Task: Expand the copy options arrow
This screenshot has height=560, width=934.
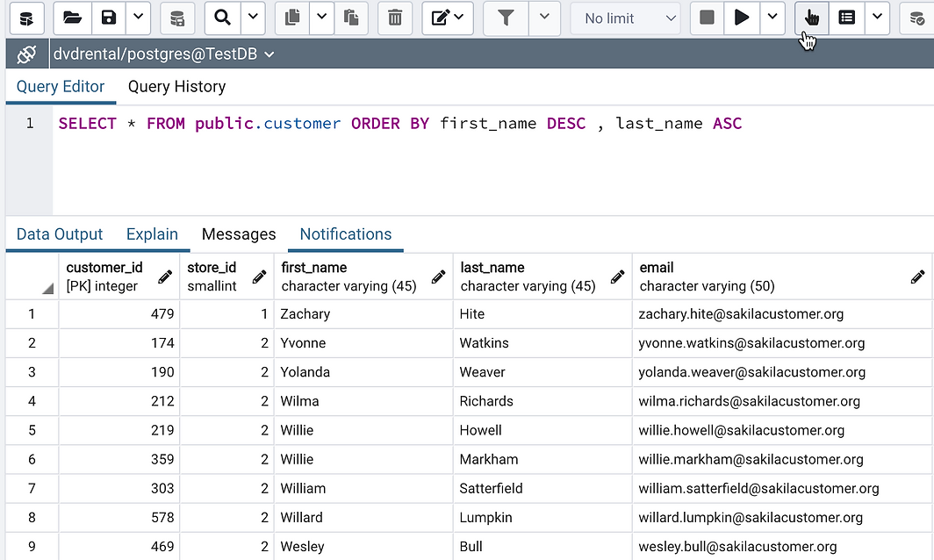Action: tap(321, 18)
